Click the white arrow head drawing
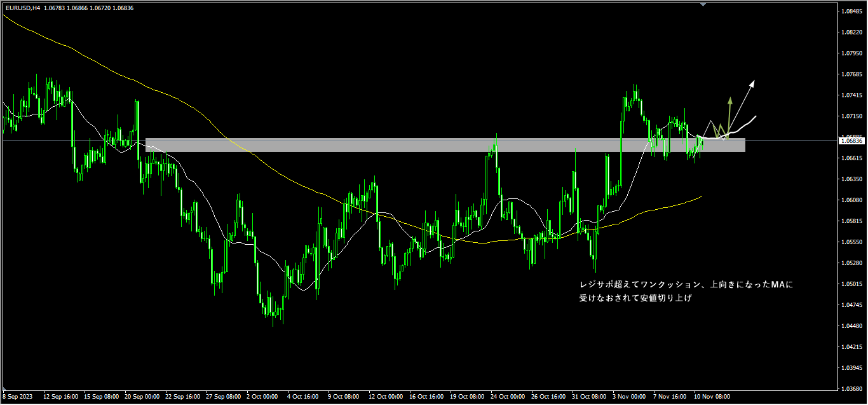This screenshot has height=405, width=868. click(752, 83)
